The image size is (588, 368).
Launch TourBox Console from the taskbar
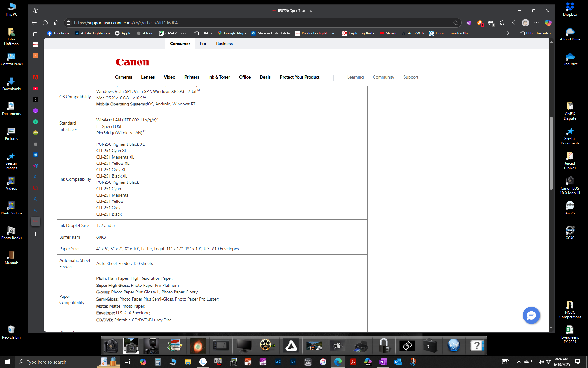pyautogui.click(x=308, y=362)
